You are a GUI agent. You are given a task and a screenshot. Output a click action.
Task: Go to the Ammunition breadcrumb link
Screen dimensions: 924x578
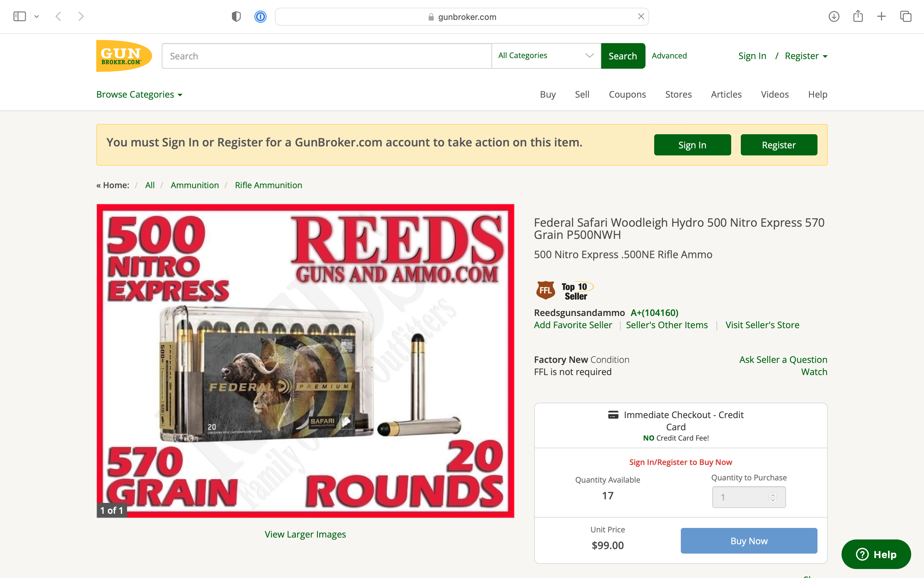195,185
